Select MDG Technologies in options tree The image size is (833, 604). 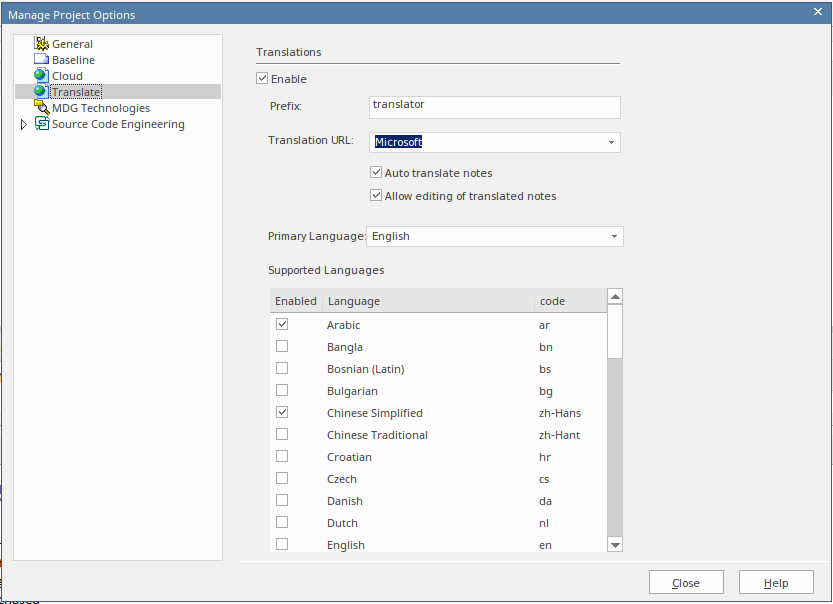(x=101, y=108)
